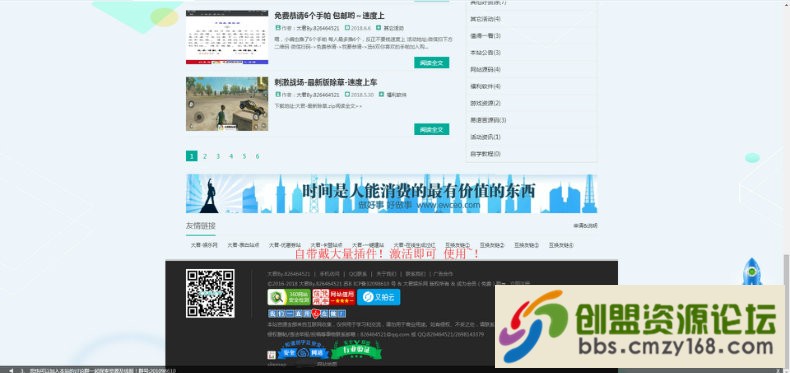Click author icon of the 免费恭请6个手帕 post
Viewport: 790px width, 373px height.
click(278, 28)
